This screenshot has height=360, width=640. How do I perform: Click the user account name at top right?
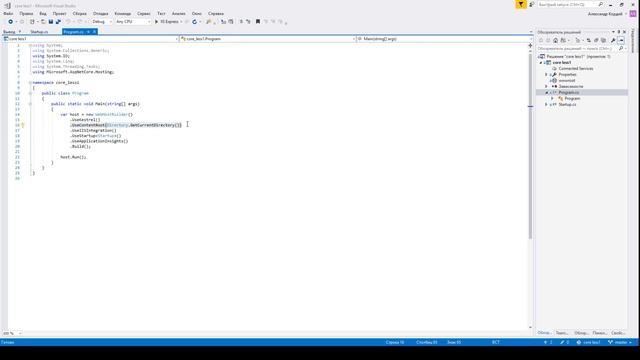605,14
